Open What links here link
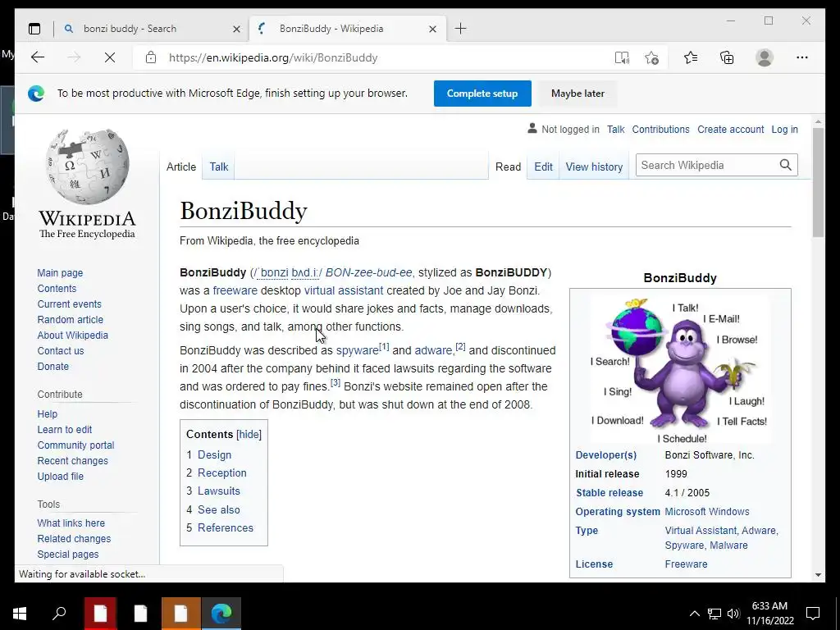 coord(71,523)
